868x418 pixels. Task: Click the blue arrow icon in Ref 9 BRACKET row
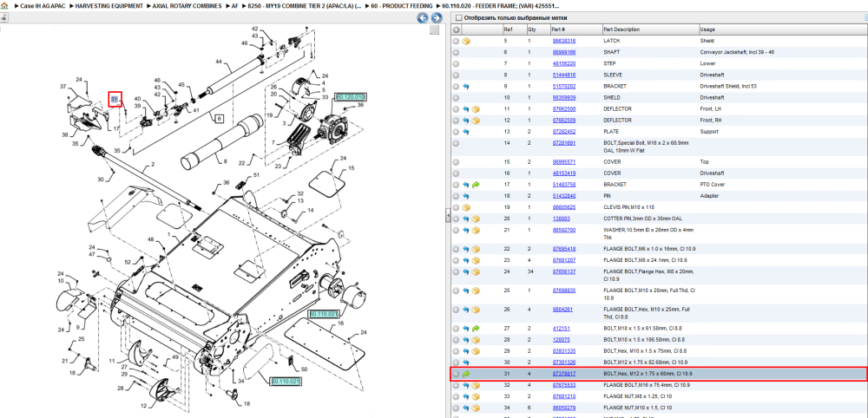pyautogui.click(x=466, y=86)
